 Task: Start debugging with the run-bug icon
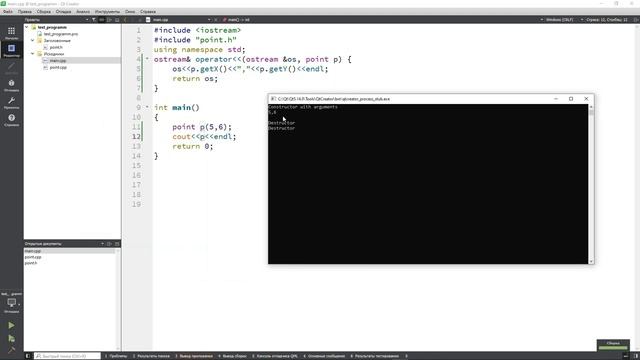pos(11,338)
